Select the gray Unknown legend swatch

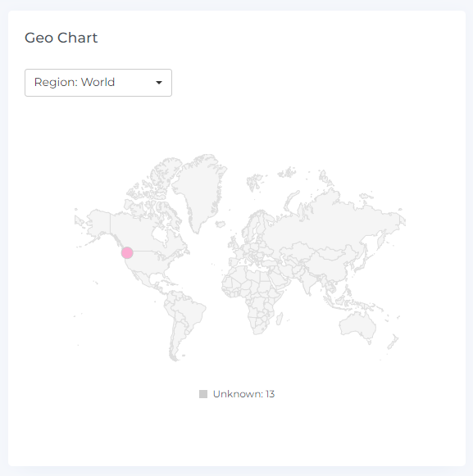(x=203, y=394)
